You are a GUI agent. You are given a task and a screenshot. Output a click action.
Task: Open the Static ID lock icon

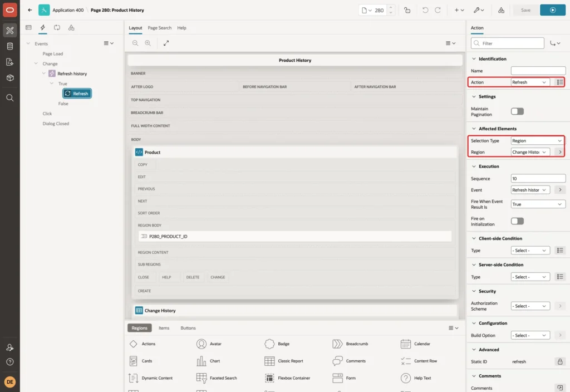coord(560,361)
